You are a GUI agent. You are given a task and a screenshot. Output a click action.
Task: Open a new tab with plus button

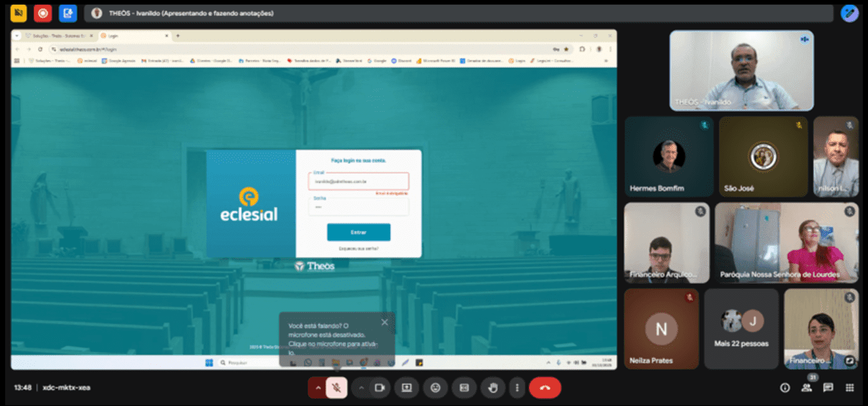tap(178, 35)
